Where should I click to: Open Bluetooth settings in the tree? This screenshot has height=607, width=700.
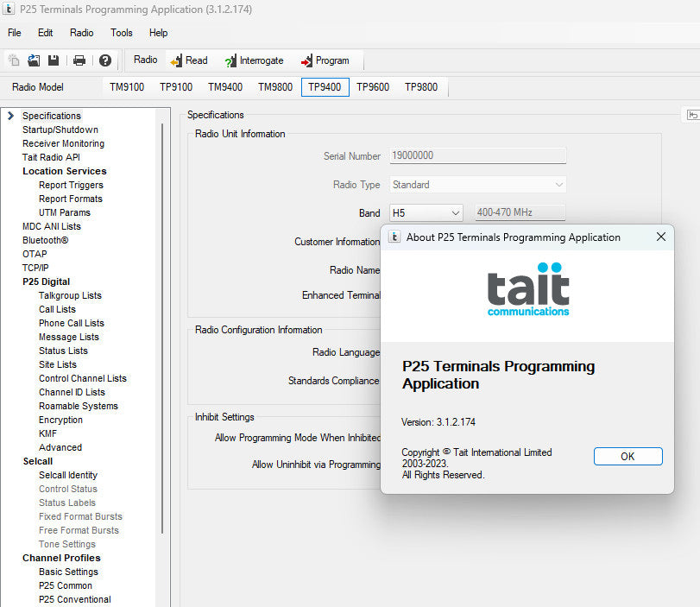46,240
